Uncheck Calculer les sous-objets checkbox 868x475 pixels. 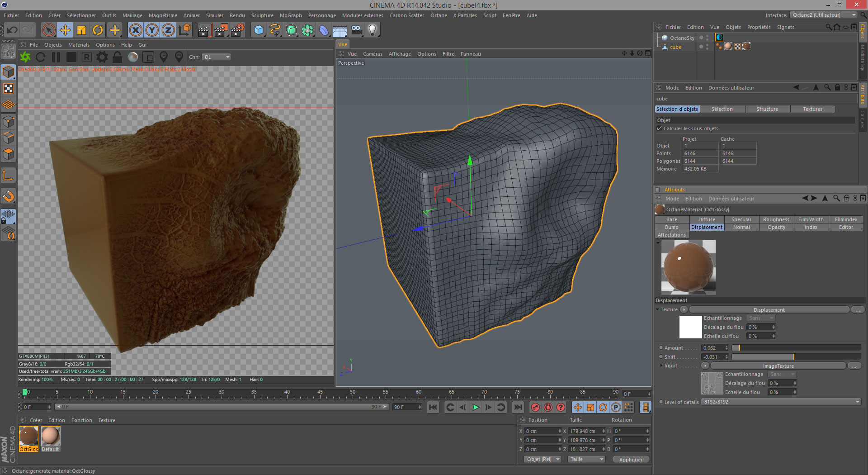pyautogui.click(x=659, y=128)
